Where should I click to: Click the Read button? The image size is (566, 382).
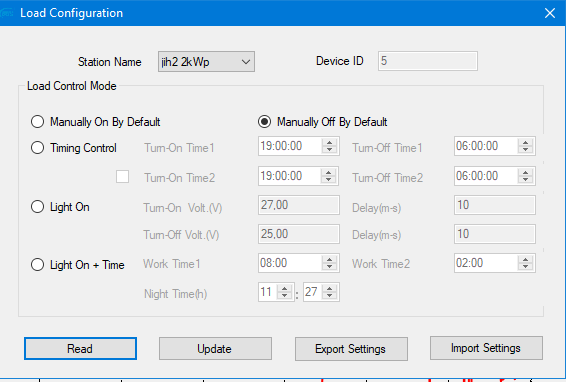(80, 348)
